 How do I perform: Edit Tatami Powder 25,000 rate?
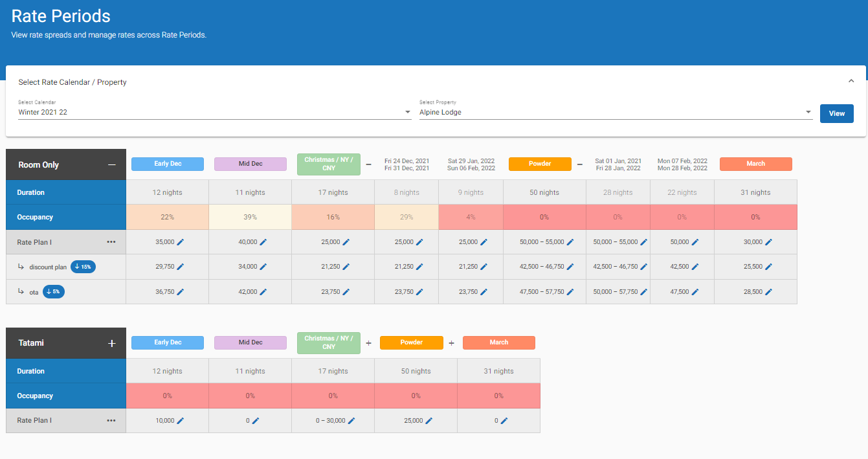point(429,421)
